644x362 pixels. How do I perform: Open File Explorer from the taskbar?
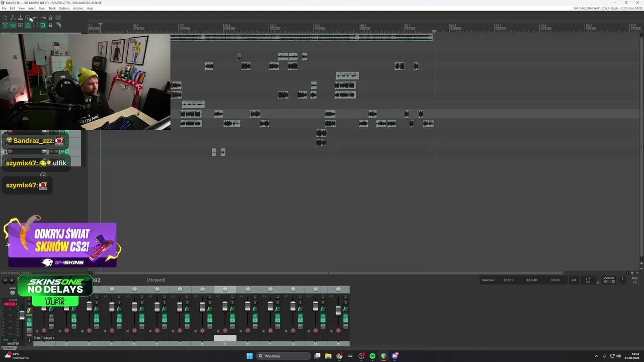328,356
